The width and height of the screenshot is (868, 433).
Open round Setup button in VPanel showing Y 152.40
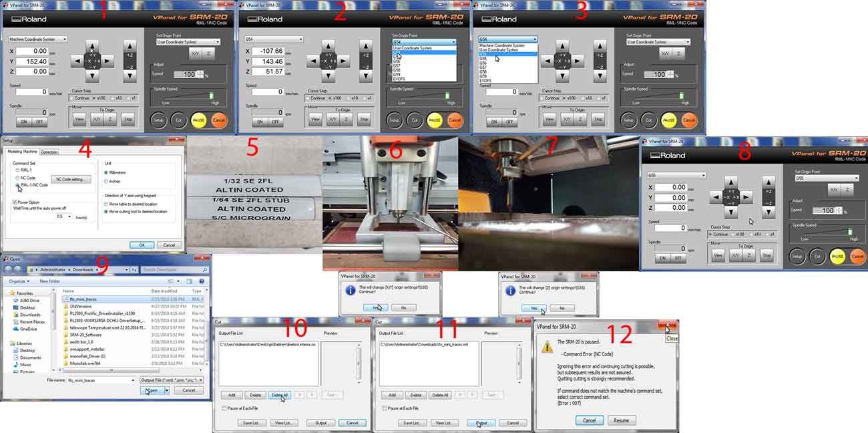pos(158,120)
